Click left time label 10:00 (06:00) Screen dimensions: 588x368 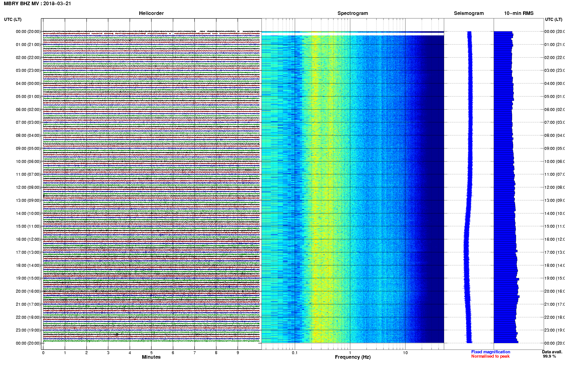click(28, 161)
